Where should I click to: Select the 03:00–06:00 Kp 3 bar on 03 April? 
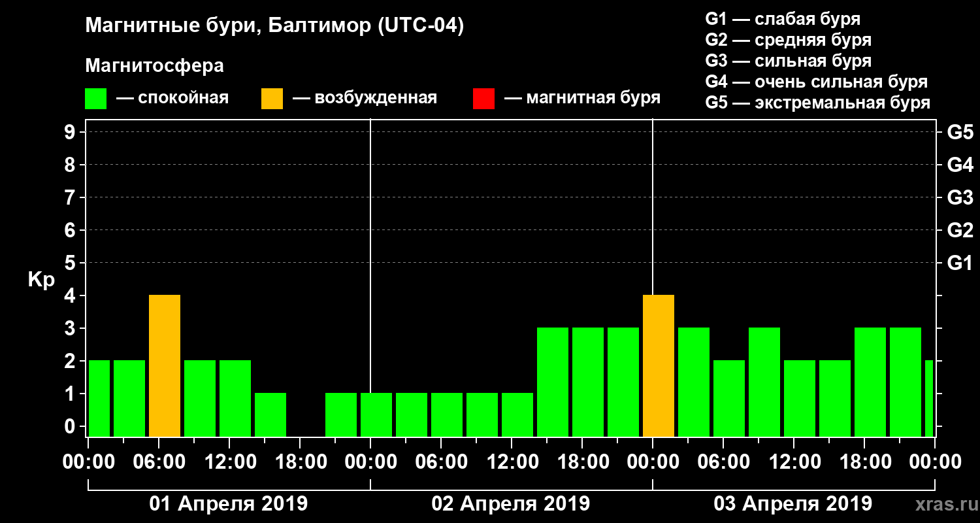tap(694, 382)
